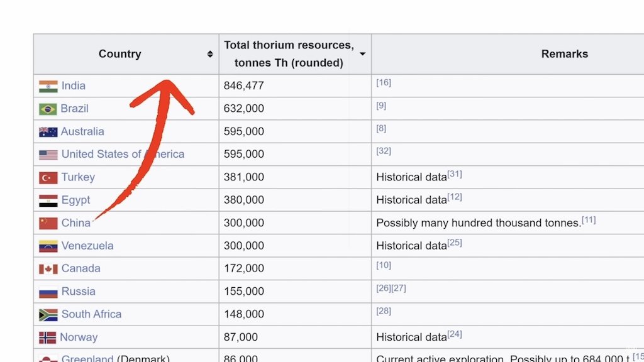Screen dimensions: 644x362
Task: Open reference 31 beside Turkey's historical data
Action: pos(455,174)
